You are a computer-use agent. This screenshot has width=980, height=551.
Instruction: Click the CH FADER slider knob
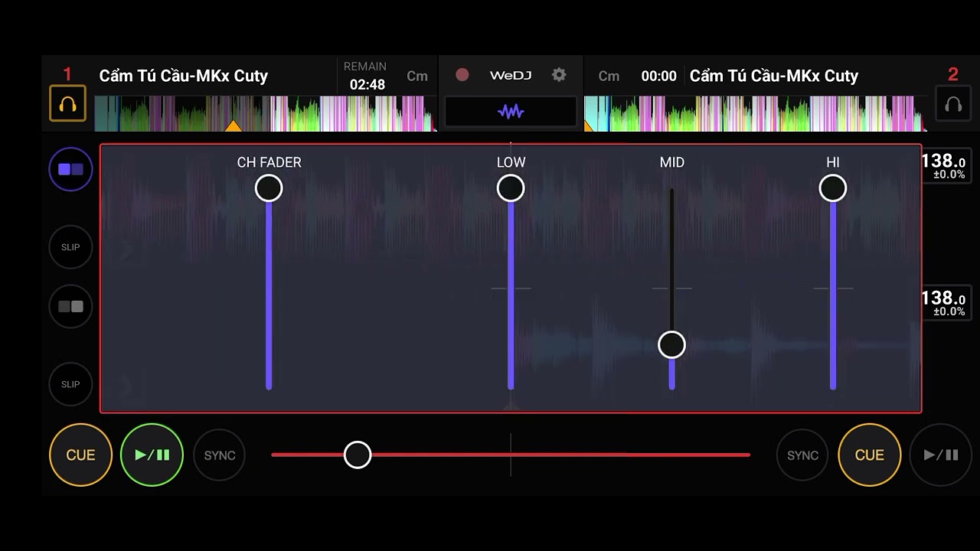tap(269, 188)
